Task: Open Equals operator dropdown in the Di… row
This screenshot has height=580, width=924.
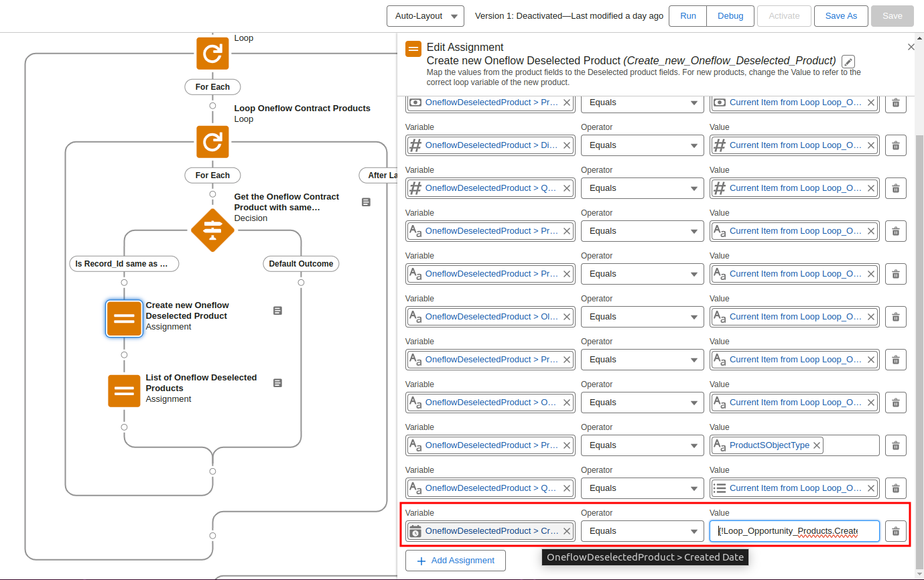Action: pos(643,145)
